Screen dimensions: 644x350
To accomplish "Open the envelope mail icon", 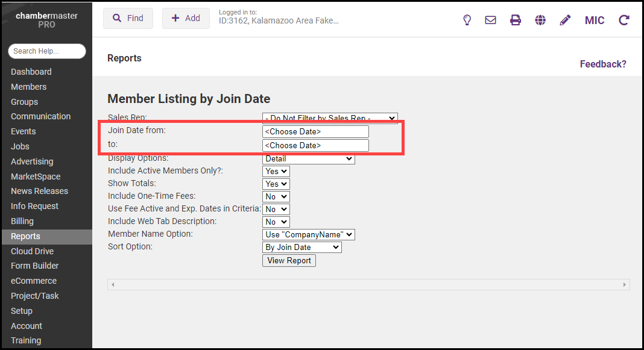I will [491, 20].
